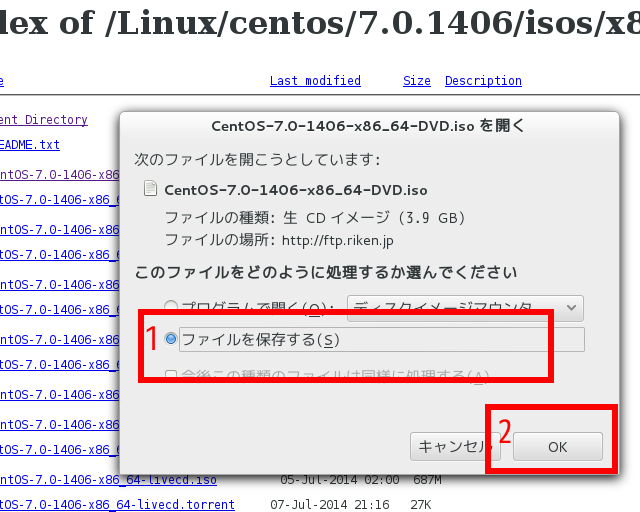The height and width of the screenshot is (512, 640).
Task: Open the 'ディスクイメージマウンタ' application dropdown
Action: point(464,307)
